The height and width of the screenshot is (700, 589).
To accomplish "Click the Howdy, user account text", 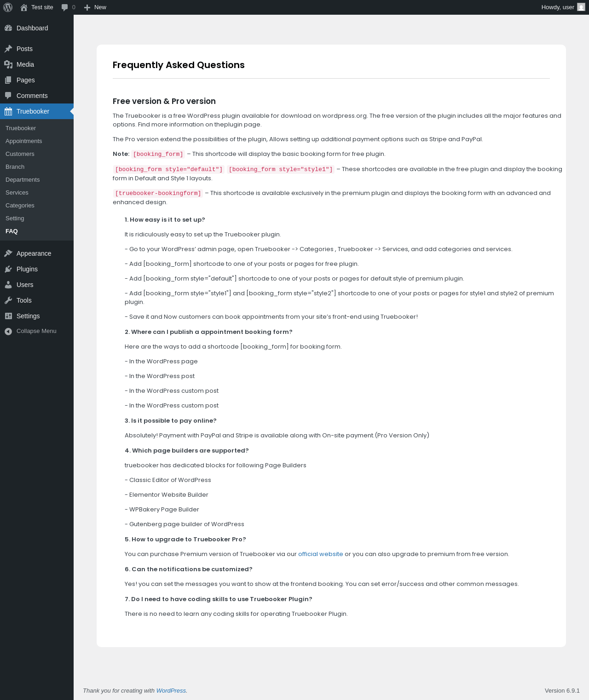I will (557, 7).
